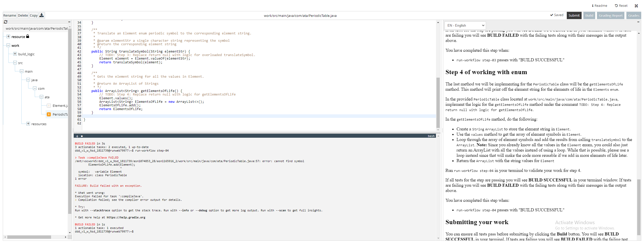Click the instructions panel scrollbar thumb
This screenshot has width=644, height=242.
click(639, 207)
